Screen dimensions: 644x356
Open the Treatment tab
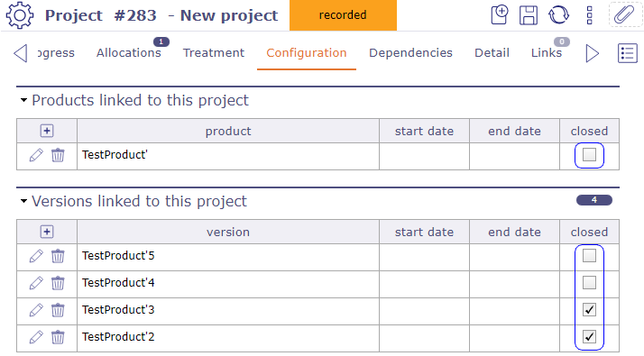coord(214,53)
